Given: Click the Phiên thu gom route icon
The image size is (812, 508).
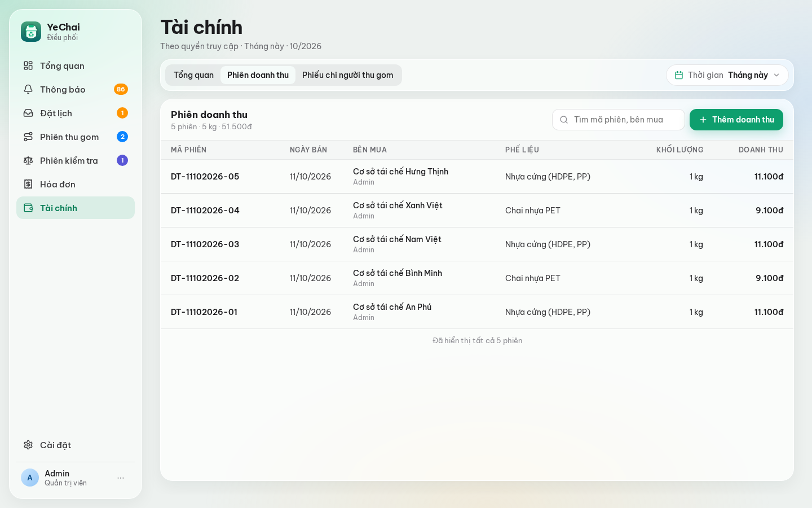Looking at the screenshot, I should click(x=28, y=137).
